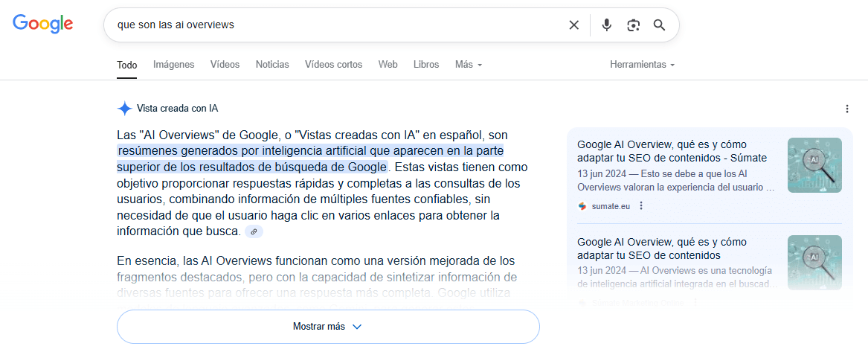Screen dimensions: 868x352
Task: Open the Libros tab
Action: (x=426, y=65)
